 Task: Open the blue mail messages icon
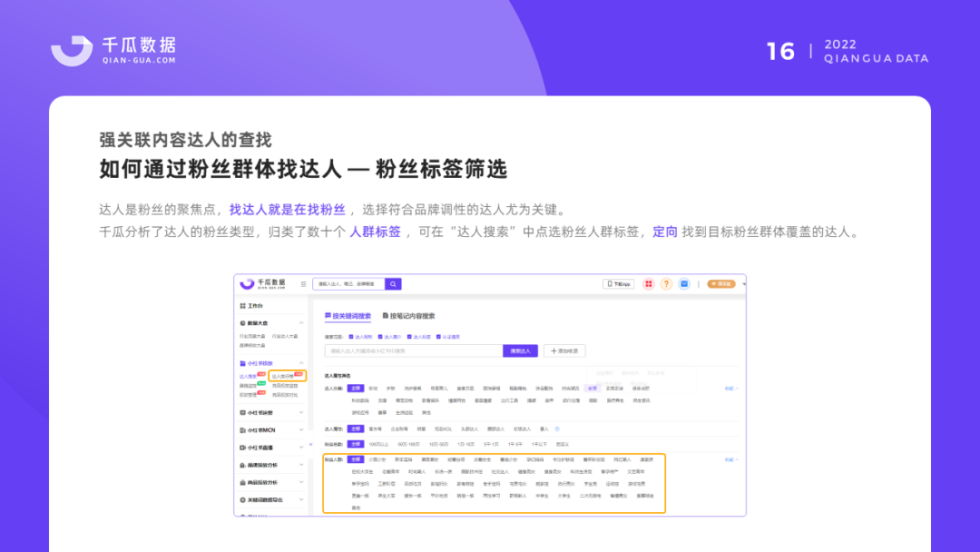[684, 284]
